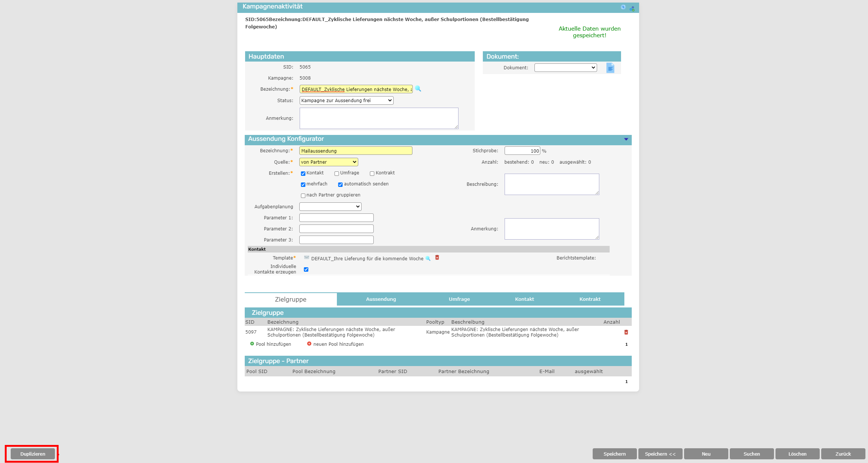Collapse Aussendung Konfigurator with blue arrow
This screenshot has width=868, height=463.
pyautogui.click(x=626, y=139)
